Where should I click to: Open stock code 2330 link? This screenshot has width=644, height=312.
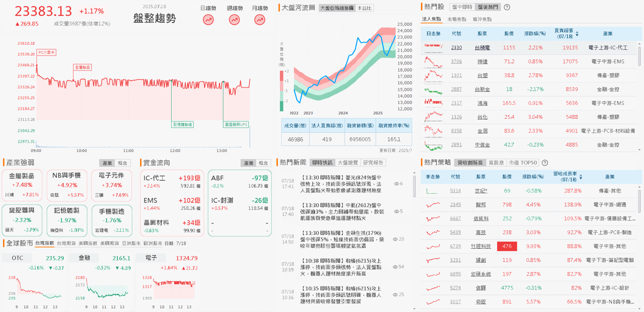coord(456,47)
